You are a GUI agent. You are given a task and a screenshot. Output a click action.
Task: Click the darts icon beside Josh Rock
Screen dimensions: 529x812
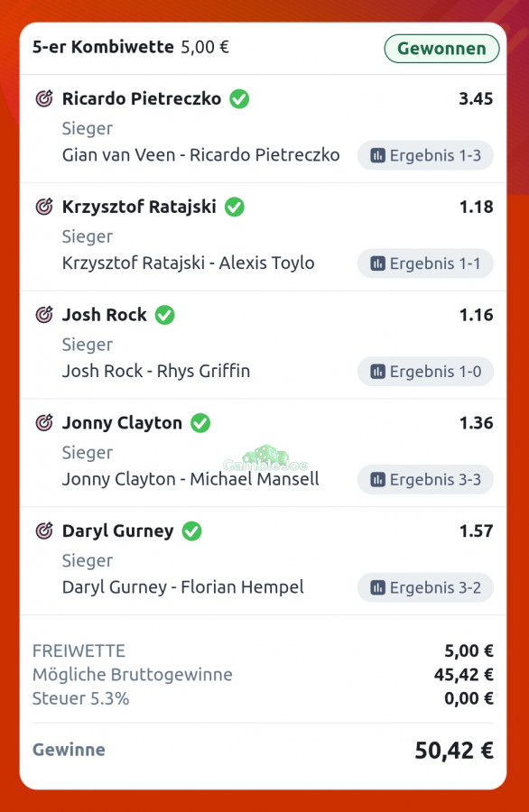(x=44, y=314)
